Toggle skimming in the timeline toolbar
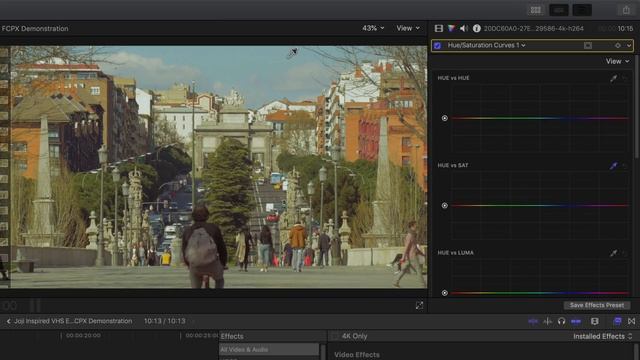This screenshot has width=640, height=360. click(x=533, y=322)
